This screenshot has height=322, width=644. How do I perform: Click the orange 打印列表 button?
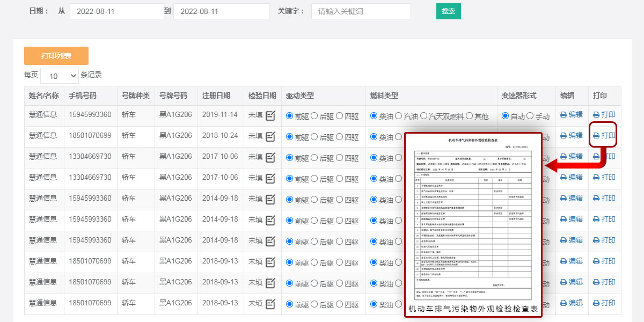[x=56, y=56]
